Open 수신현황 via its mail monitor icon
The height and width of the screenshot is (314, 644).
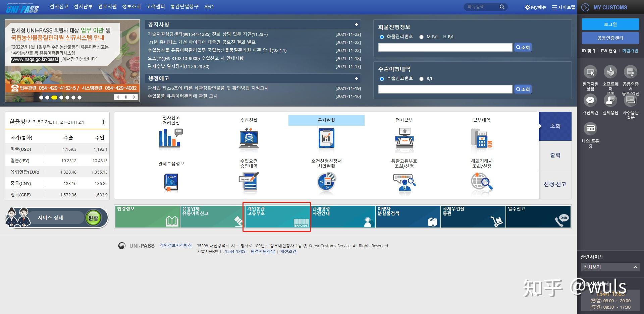tap(248, 139)
